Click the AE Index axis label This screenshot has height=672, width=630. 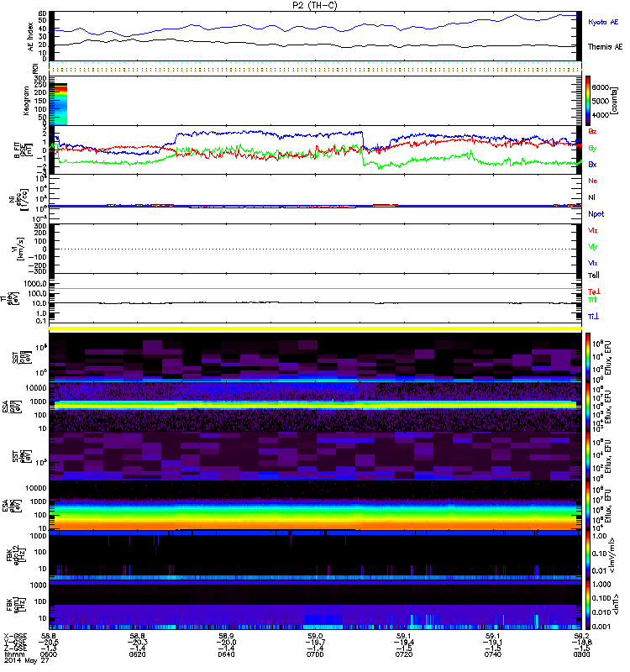click(33, 35)
